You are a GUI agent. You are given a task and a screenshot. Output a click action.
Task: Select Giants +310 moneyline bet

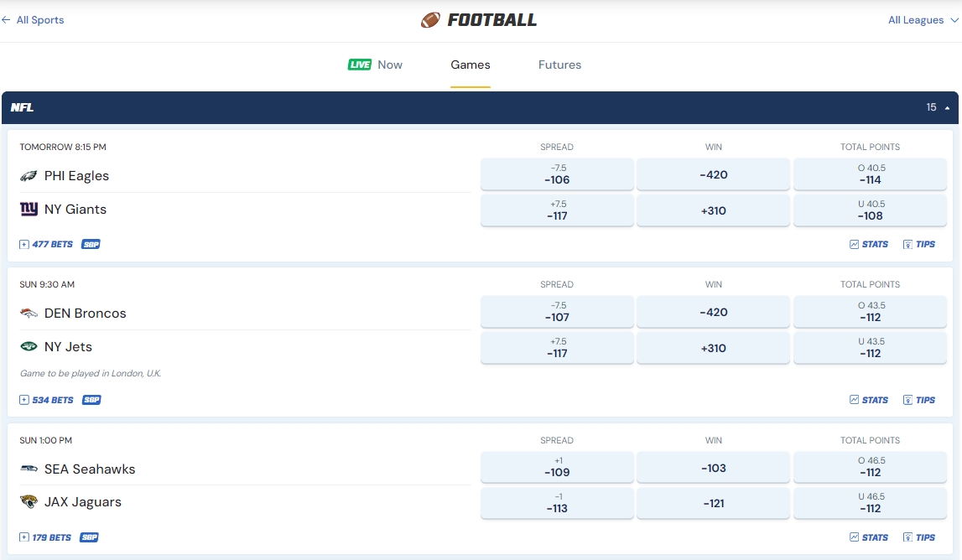point(713,210)
